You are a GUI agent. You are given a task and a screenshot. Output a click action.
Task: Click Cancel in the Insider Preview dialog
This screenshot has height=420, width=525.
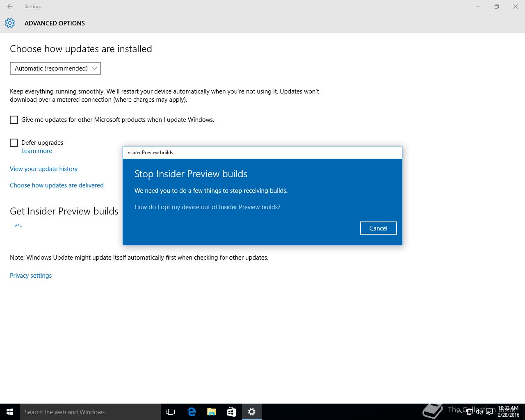(378, 228)
